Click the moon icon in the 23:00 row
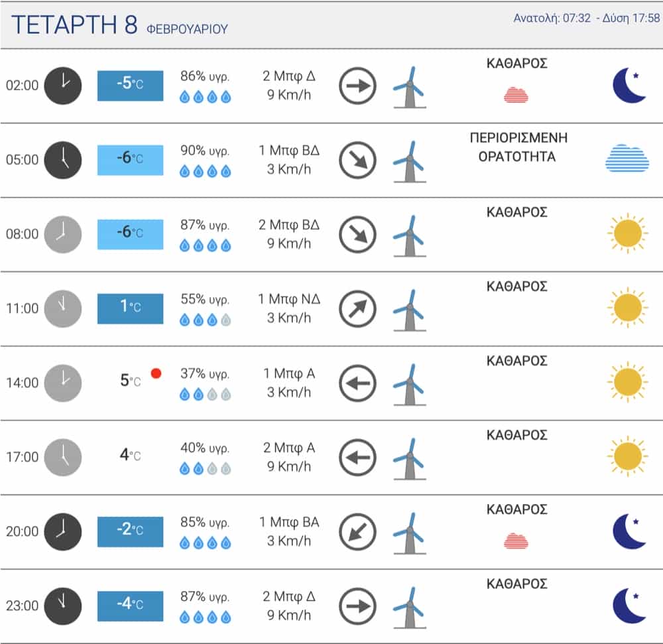The image size is (663, 644). 629,606
